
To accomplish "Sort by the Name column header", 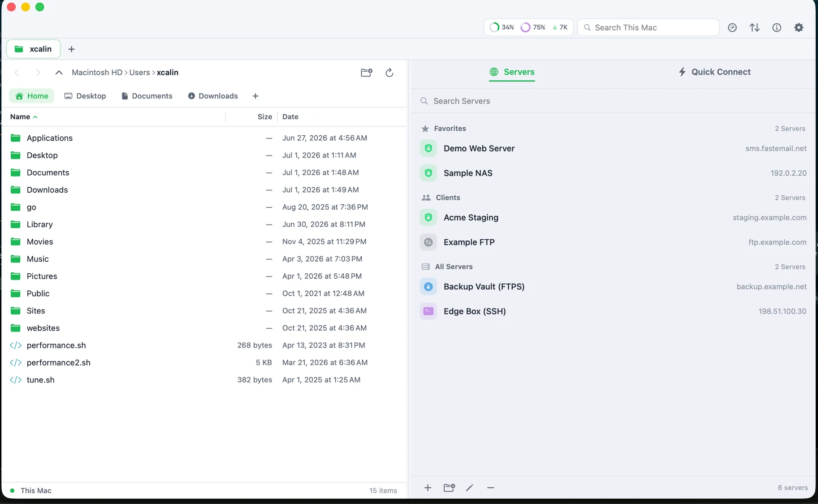I will (x=24, y=116).
